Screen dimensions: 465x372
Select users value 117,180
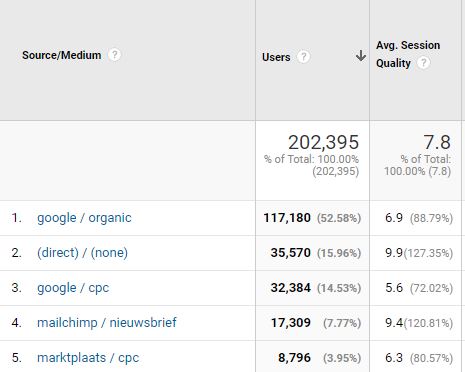[x=287, y=218]
